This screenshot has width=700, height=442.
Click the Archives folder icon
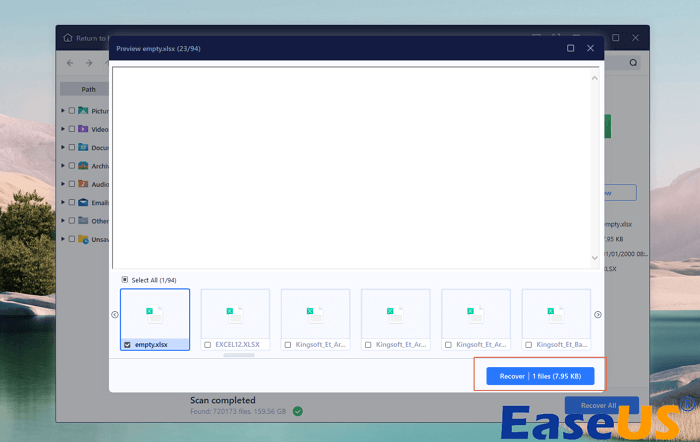[83, 165]
